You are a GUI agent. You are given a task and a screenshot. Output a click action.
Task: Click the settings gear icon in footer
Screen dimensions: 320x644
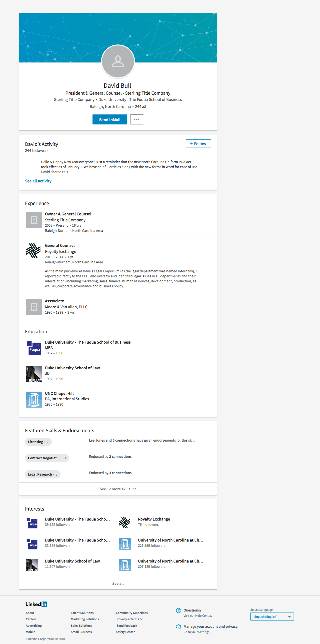tap(178, 627)
